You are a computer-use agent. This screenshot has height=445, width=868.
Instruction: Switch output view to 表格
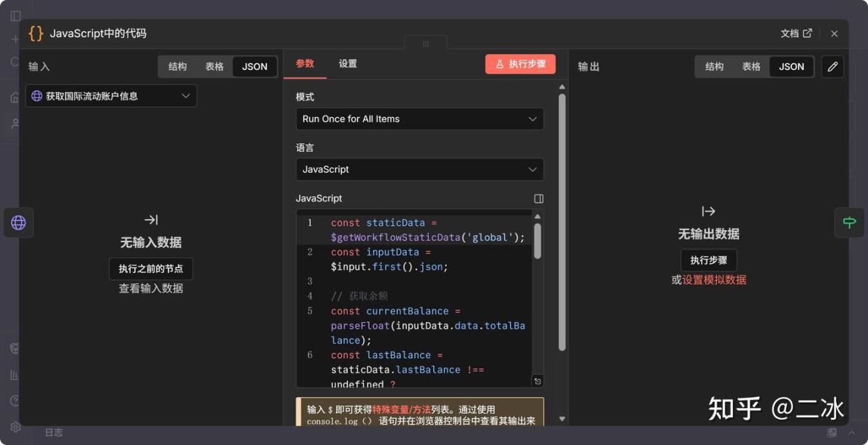[x=751, y=66]
